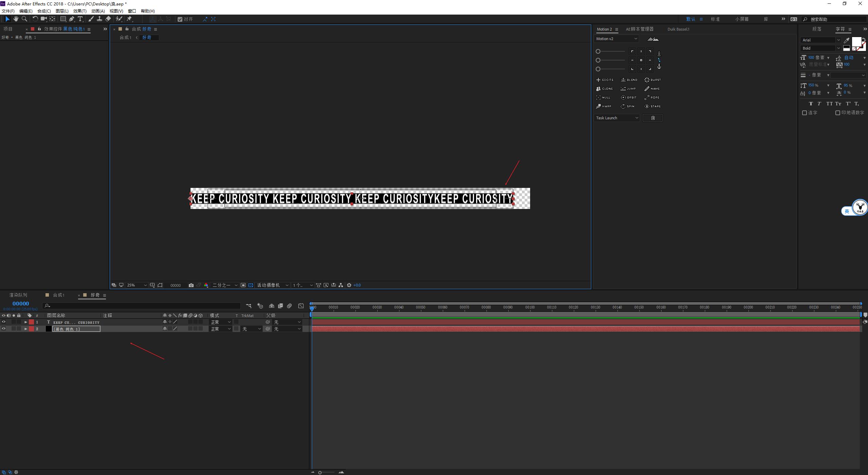Take snapshot with camera icon
Image resolution: width=868 pixels, height=475 pixels.
(x=191, y=285)
